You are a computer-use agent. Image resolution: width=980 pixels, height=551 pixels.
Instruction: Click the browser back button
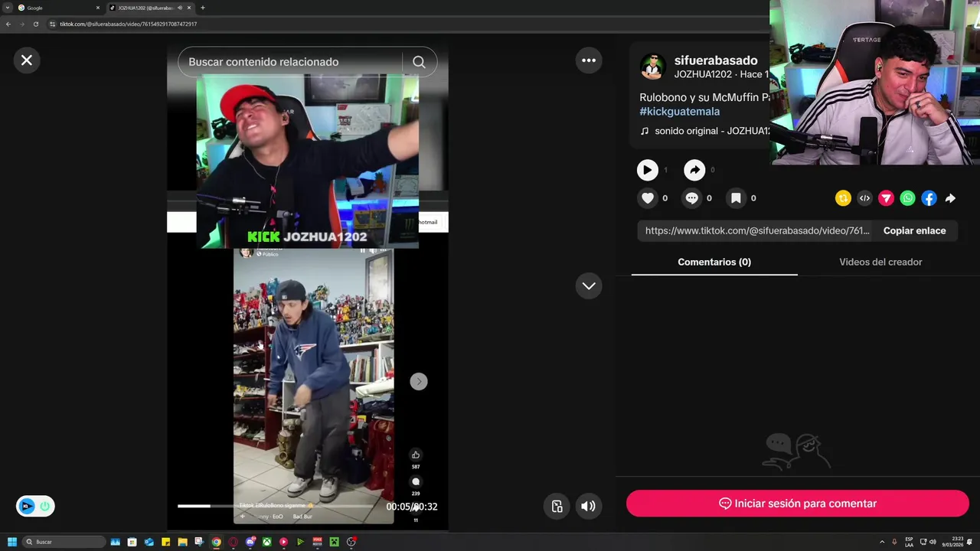[8, 24]
